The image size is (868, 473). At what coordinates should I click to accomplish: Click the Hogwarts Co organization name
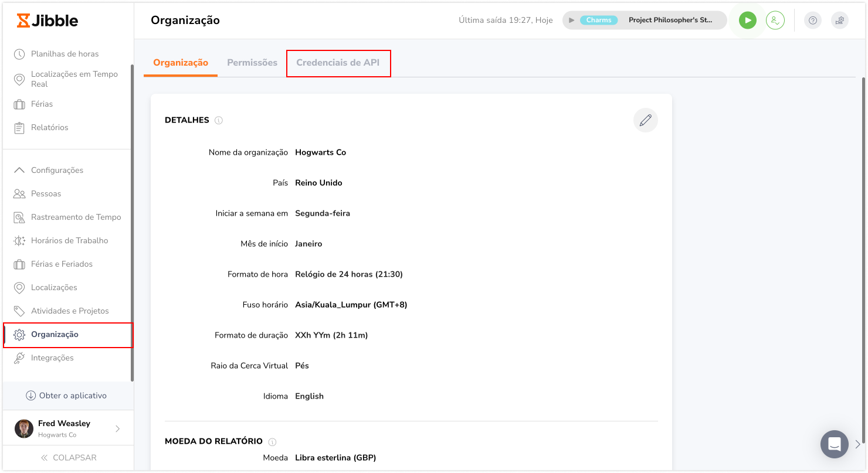click(x=321, y=152)
